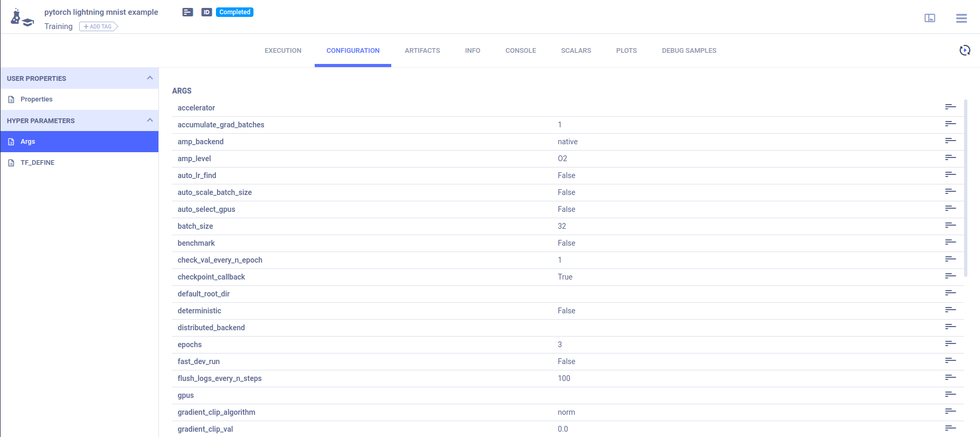This screenshot has width=980, height=437.
Task: Open the details panel layout icon
Action: coord(930,18)
